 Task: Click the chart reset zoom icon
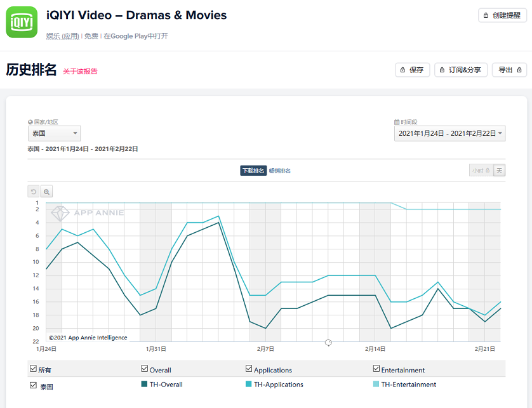(34, 191)
